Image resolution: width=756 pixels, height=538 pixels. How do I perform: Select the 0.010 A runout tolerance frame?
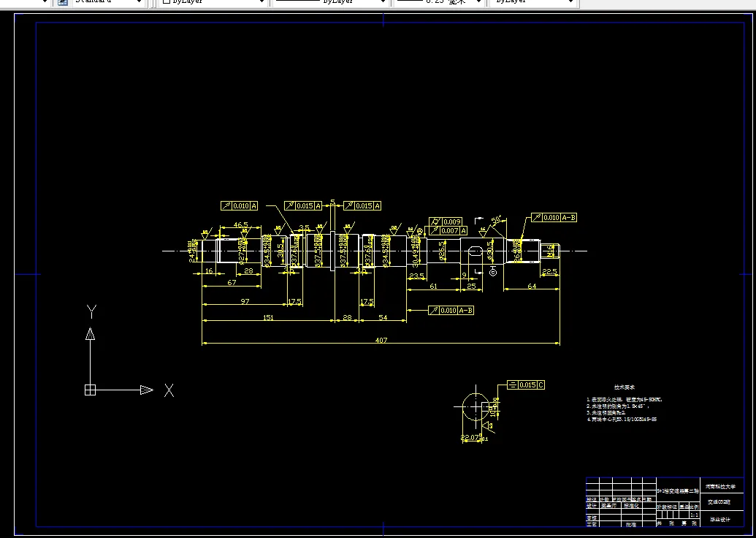coord(239,206)
